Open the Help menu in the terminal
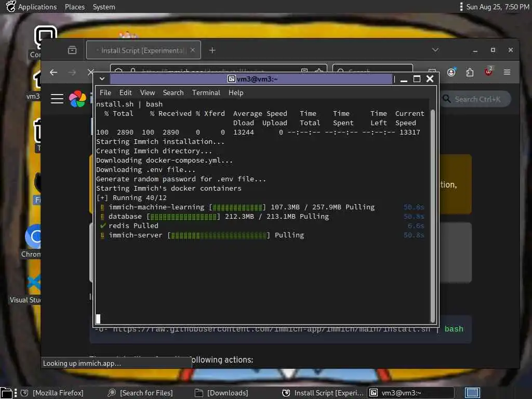This screenshot has width=532, height=399. tap(236, 92)
